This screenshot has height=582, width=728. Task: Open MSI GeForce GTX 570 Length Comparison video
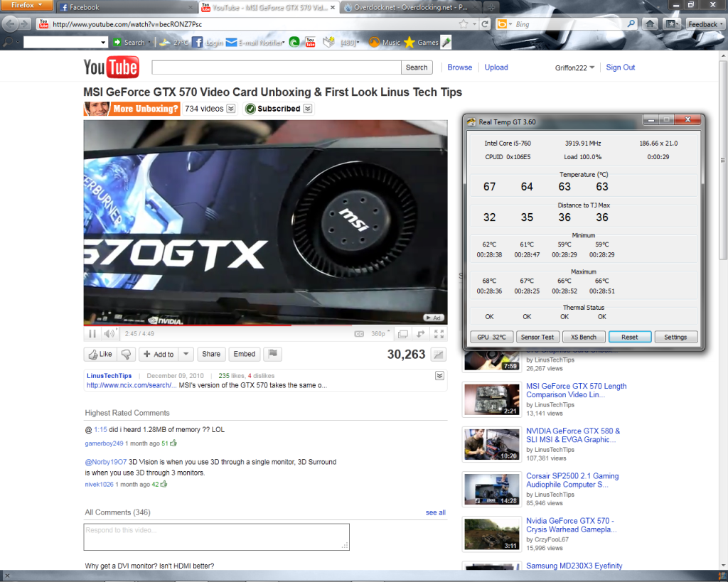pyautogui.click(x=576, y=390)
